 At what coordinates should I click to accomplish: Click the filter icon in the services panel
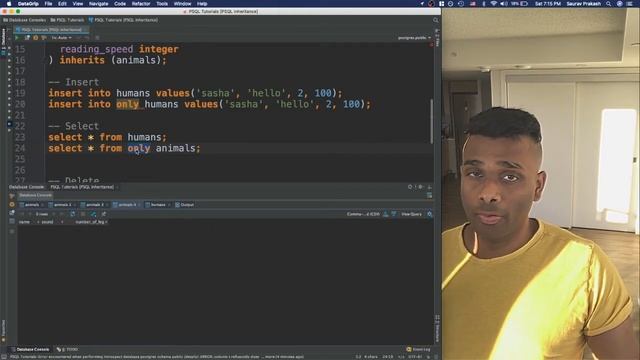(x=11, y=196)
